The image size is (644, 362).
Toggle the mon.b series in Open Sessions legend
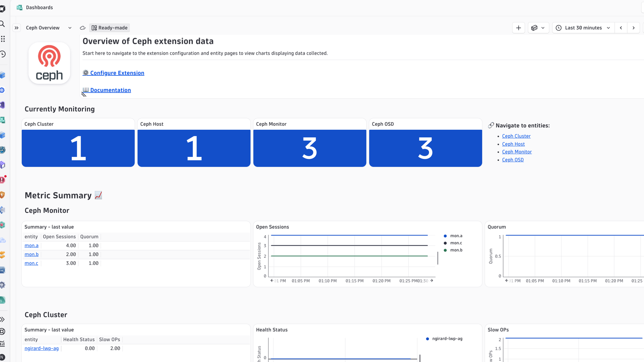(453, 250)
